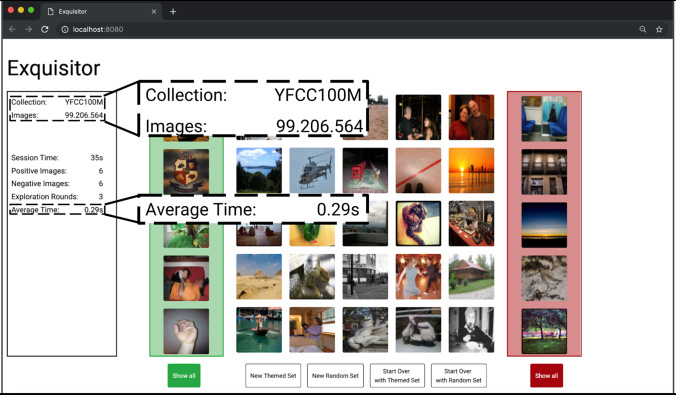The width and height of the screenshot is (676, 395).
Task: Focus the localhost:8080 address bar
Action: pyautogui.click(x=345, y=29)
